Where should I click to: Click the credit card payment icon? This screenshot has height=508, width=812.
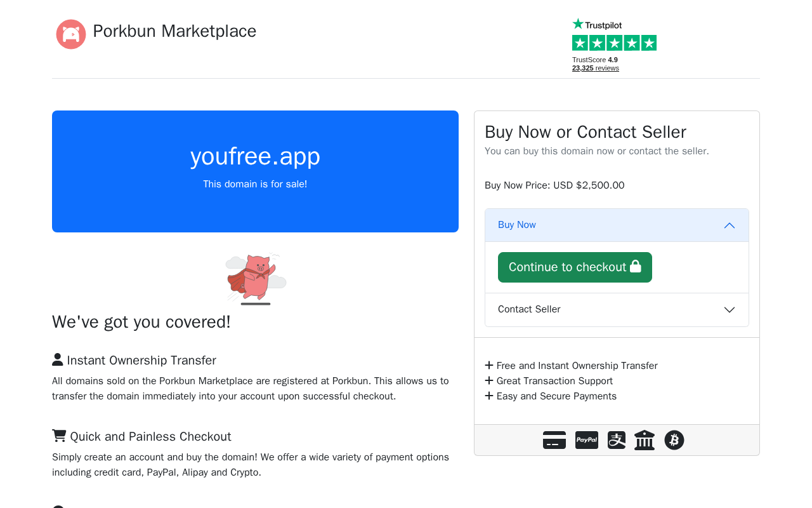tap(554, 440)
